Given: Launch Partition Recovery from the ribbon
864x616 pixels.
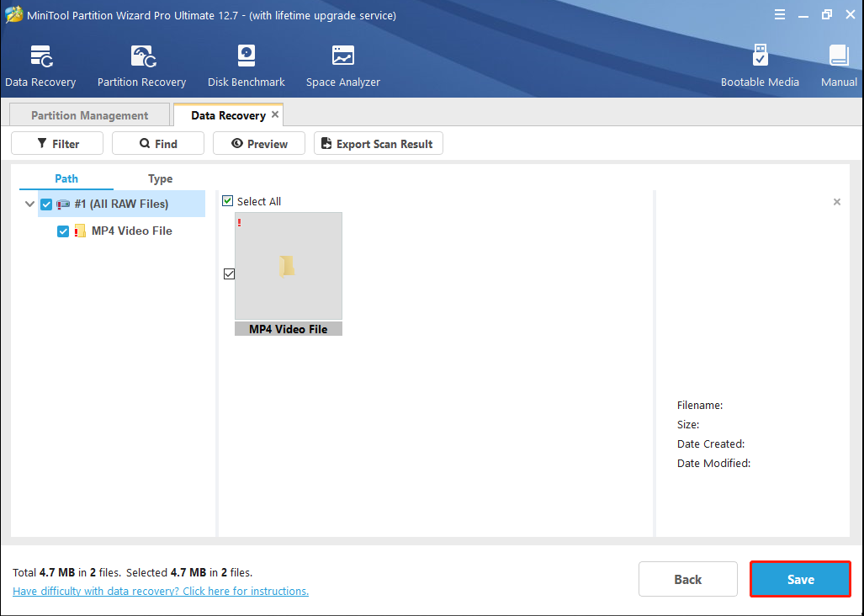Looking at the screenshot, I should pyautogui.click(x=141, y=66).
